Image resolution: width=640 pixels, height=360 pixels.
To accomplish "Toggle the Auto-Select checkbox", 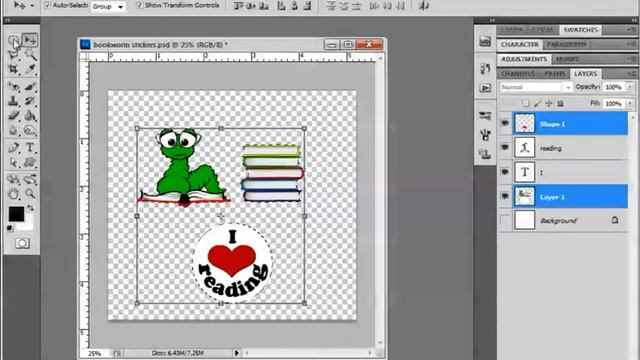I will pos(48,6).
